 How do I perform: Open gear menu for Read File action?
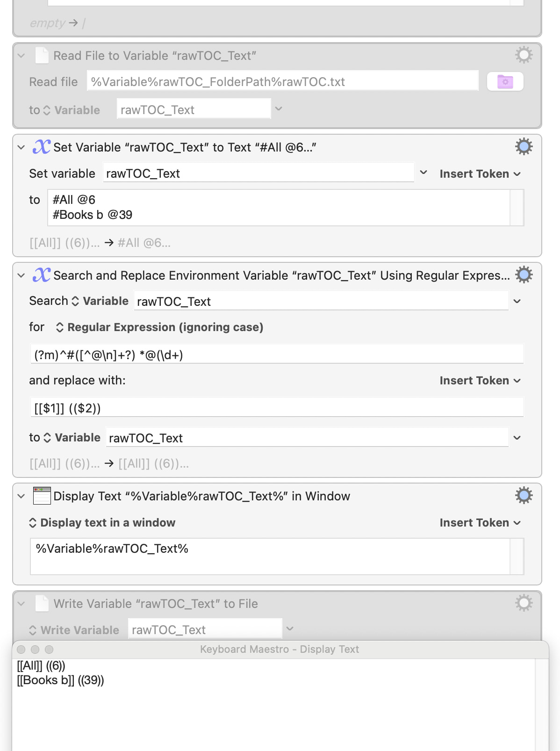[x=524, y=55]
